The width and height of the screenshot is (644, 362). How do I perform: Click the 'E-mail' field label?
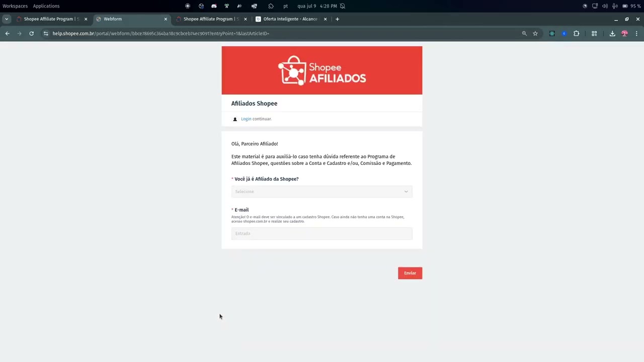[x=242, y=210]
